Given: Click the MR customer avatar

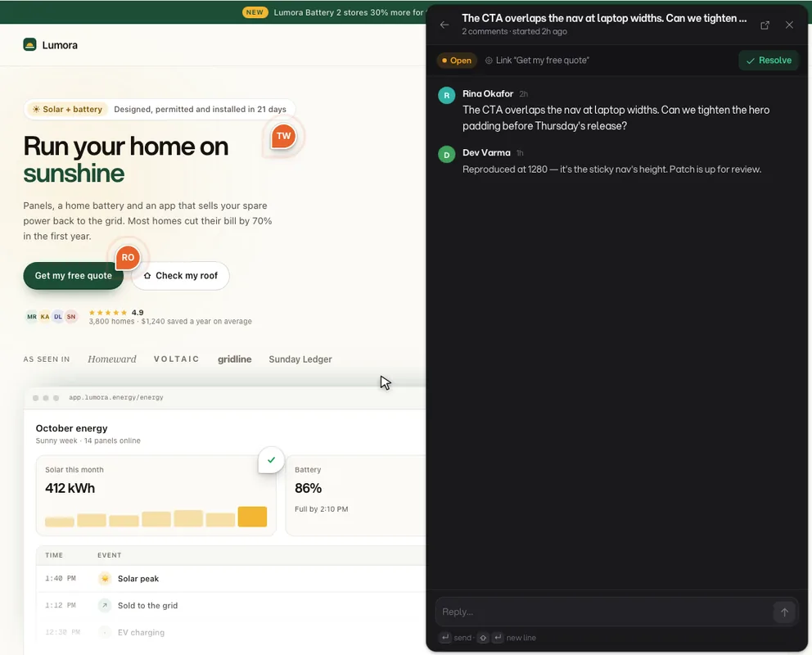Looking at the screenshot, I should click(32, 316).
